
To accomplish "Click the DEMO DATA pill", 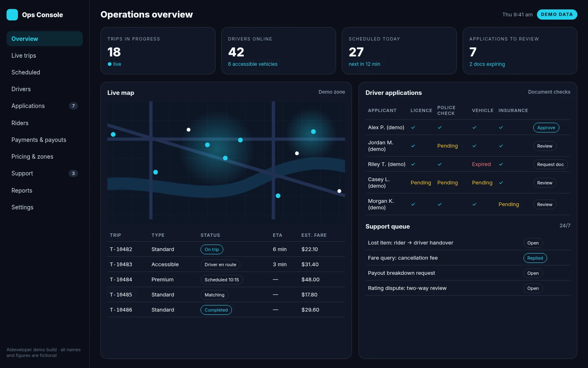I will 557,14.
